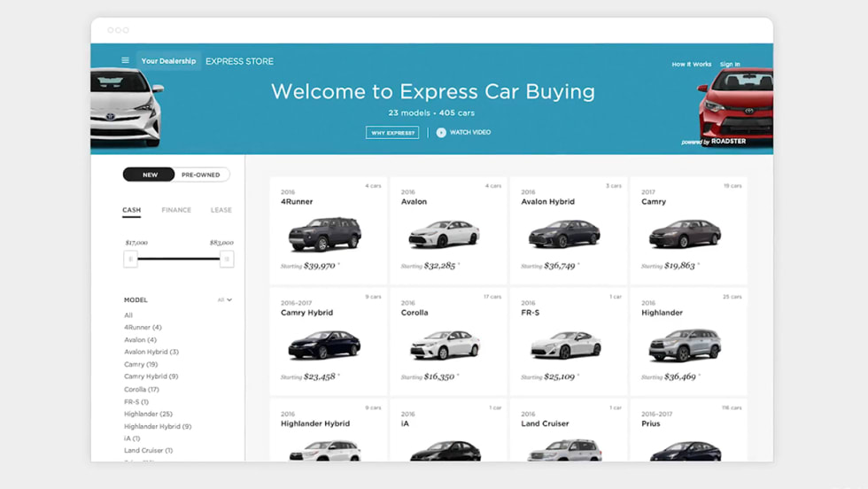This screenshot has width=868, height=489.
Task: Switch to Pre-Owned vehicles
Action: pos(201,175)
